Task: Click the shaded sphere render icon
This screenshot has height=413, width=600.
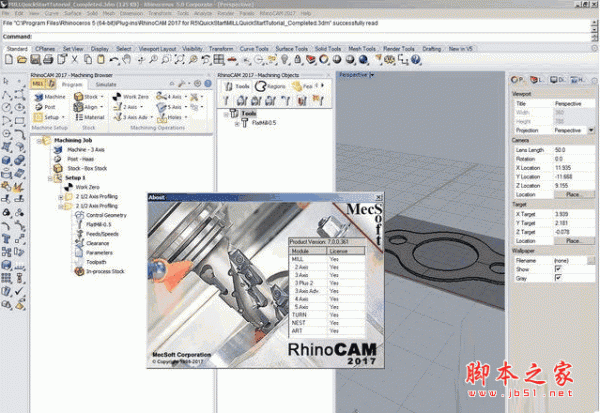Action: click(x=337, y=60)
